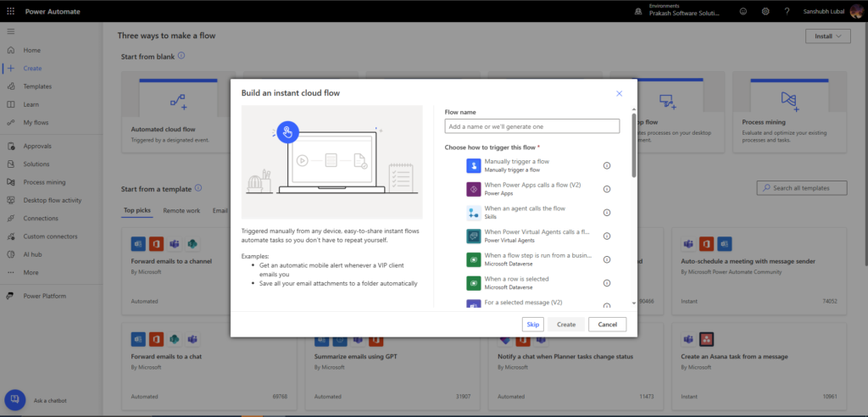Expand the More item in the sidebar
This screenshot has height=417, width=868.
pyautogui.click(x=31, y=272)
